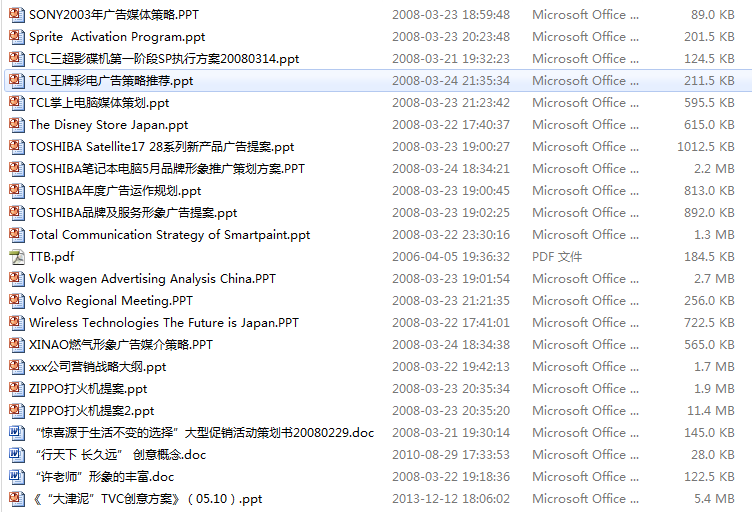Click the PDF icon next to TTB.pdf
Image resolution: width=752 pixels, height=512 pixels.
(x=17, y=256)
